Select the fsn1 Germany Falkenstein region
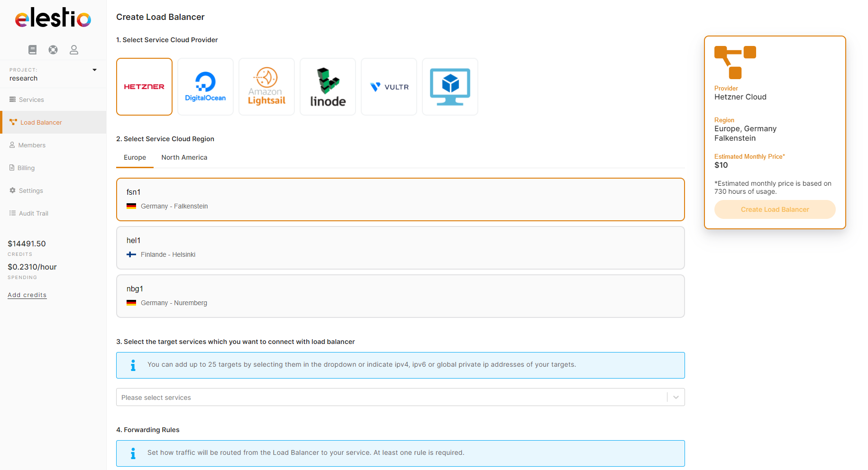868x470 pixels. tap(400, 199)
